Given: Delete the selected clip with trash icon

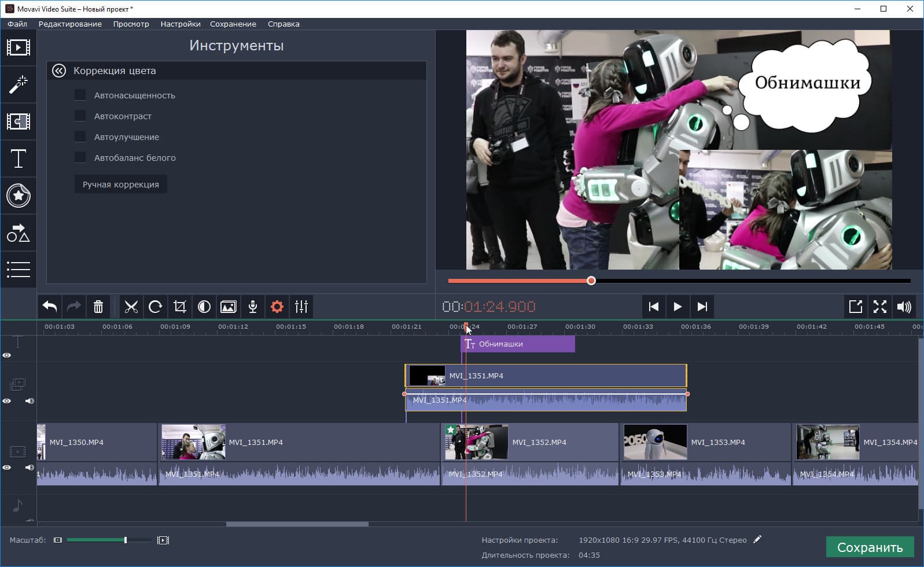Looking at the screenshot, I should tap(98, 307).
